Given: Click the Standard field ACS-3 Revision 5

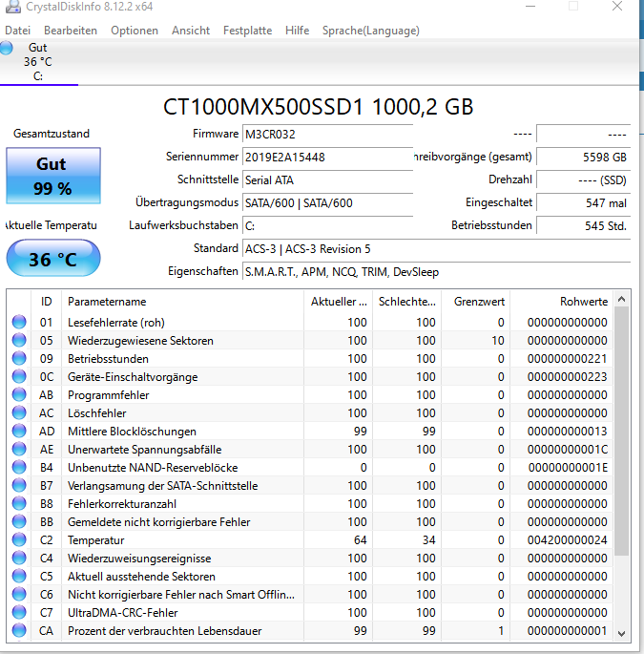Looking at the screenshot, I should 436,249.
